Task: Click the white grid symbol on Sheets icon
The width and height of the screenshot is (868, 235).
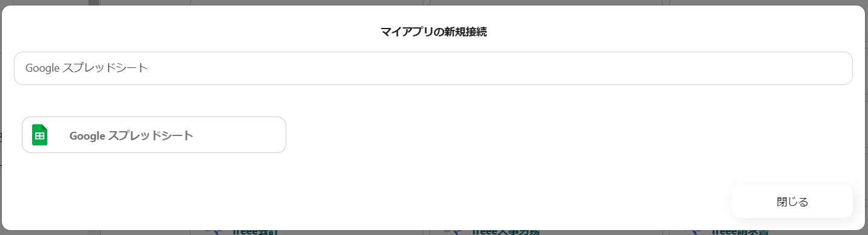Action: 39,136
